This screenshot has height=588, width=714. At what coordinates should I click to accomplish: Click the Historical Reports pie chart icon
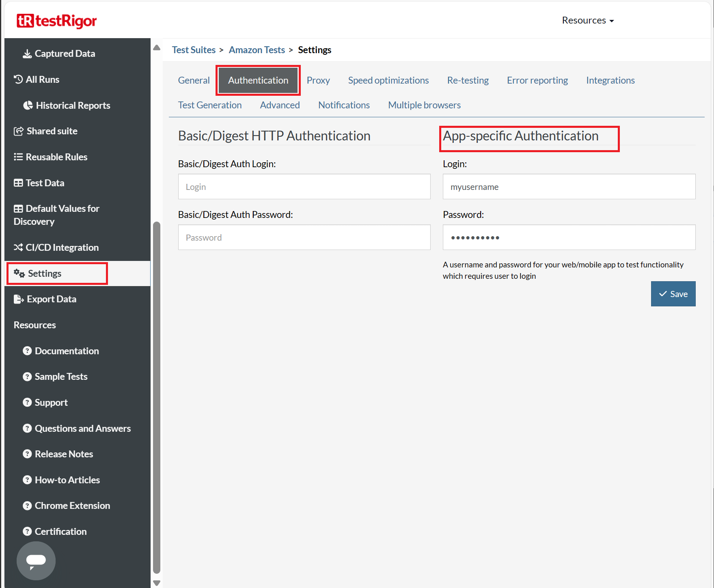(x=28, y=106)
